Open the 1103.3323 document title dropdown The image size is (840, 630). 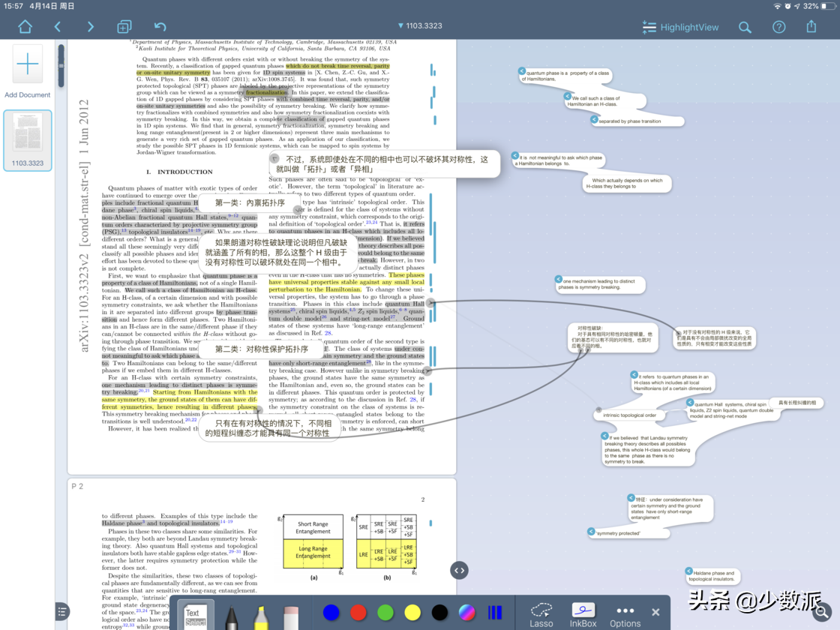[419, 25]
